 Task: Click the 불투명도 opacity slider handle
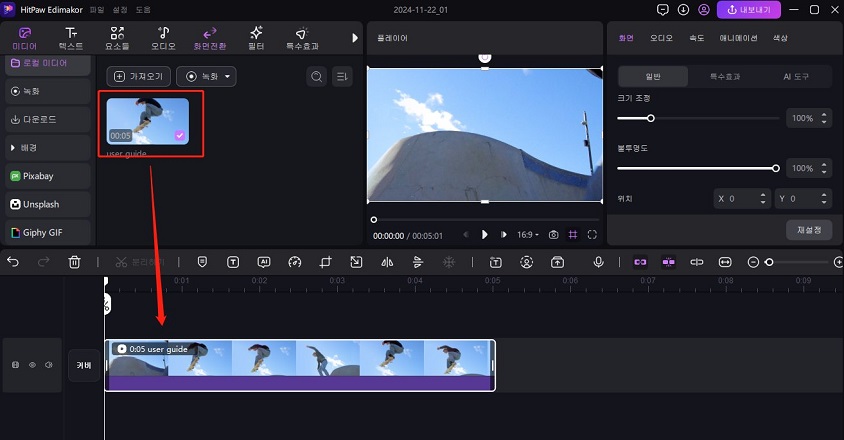(x=775, y=168)
